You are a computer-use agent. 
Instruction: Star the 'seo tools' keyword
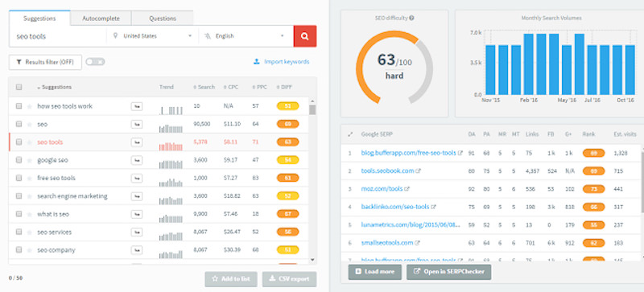click(29, 142)
